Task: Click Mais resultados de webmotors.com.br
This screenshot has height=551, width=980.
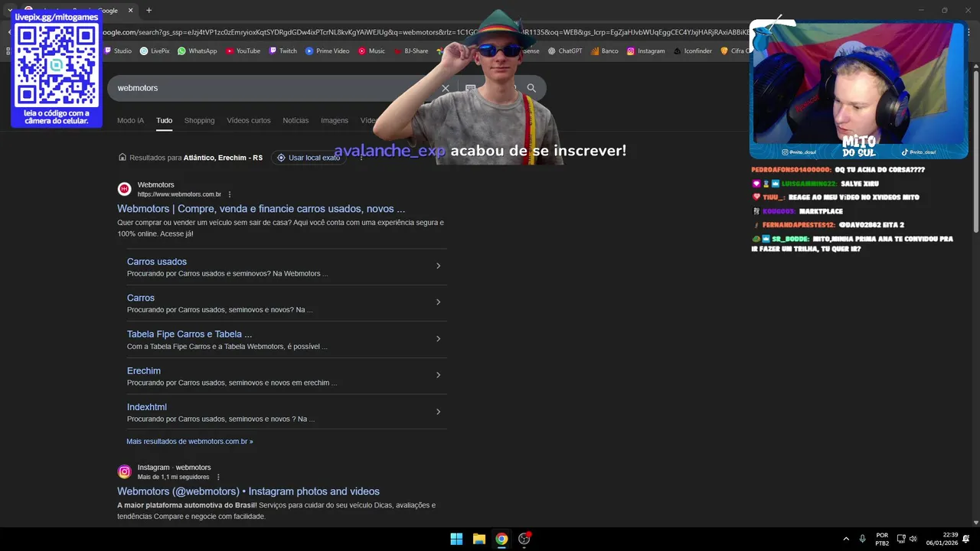Action: pos(190,442)
